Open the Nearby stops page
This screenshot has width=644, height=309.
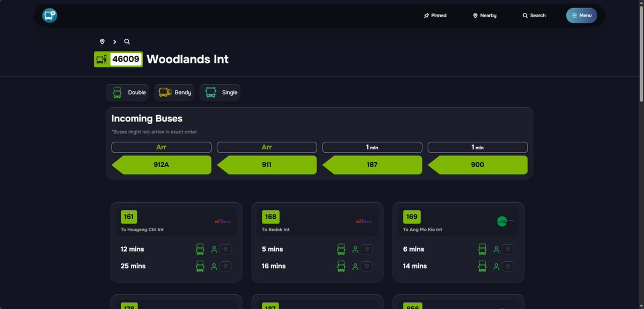tap(485, 16)
